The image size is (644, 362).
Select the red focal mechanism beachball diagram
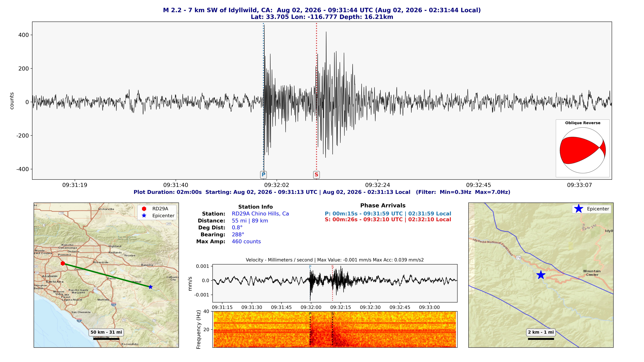click(x=583, y=150)
